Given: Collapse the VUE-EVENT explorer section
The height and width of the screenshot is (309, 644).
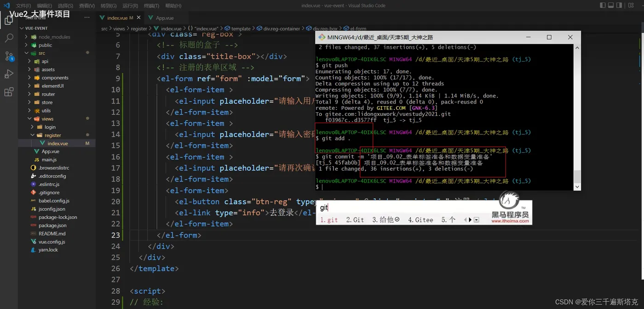Looking at the screenshot, I should pyautogui.click(x=22, y=28).
